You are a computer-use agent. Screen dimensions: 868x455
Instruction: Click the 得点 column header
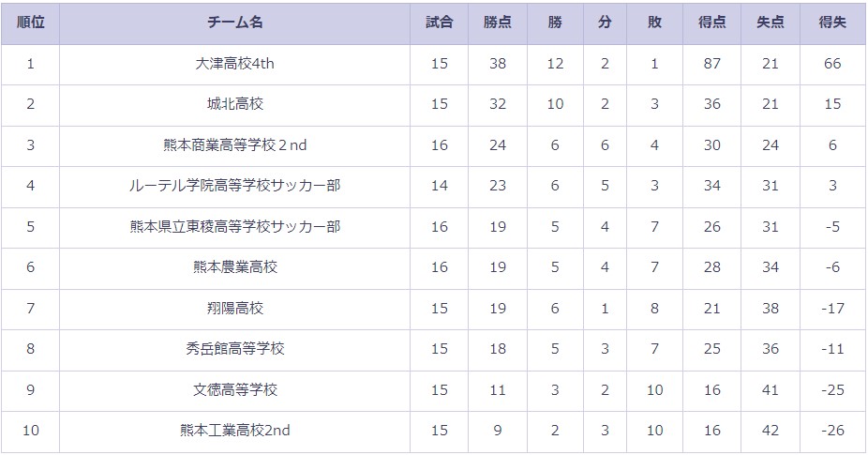click(711, 23)
